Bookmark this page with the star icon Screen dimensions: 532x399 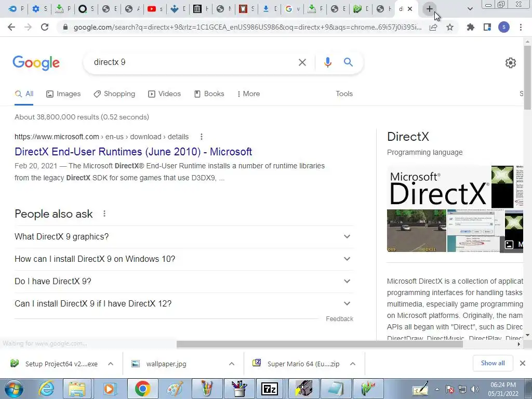point(450,27)
